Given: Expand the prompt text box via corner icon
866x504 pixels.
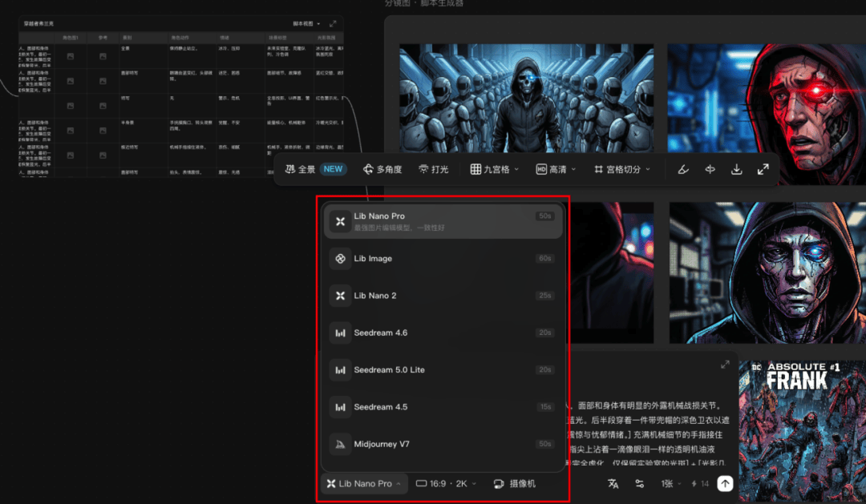Looking at the screenshot, I should 725,365.
